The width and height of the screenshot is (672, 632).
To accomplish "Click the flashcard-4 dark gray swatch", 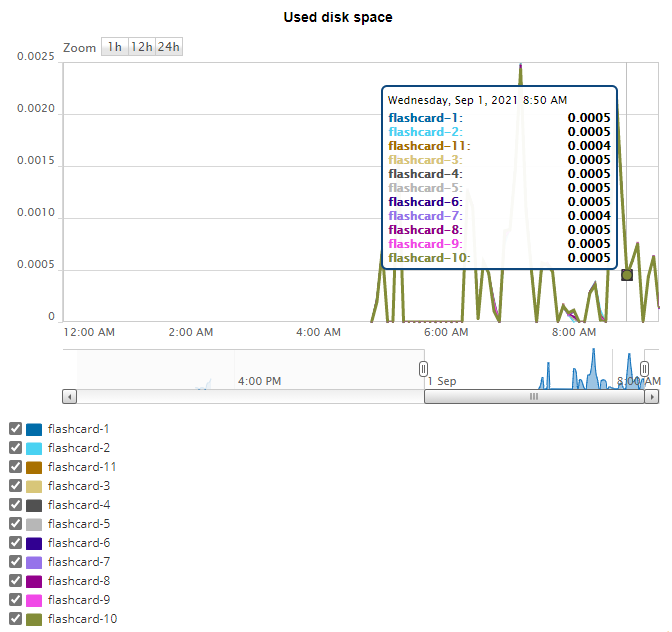I will tap(34, 505).
